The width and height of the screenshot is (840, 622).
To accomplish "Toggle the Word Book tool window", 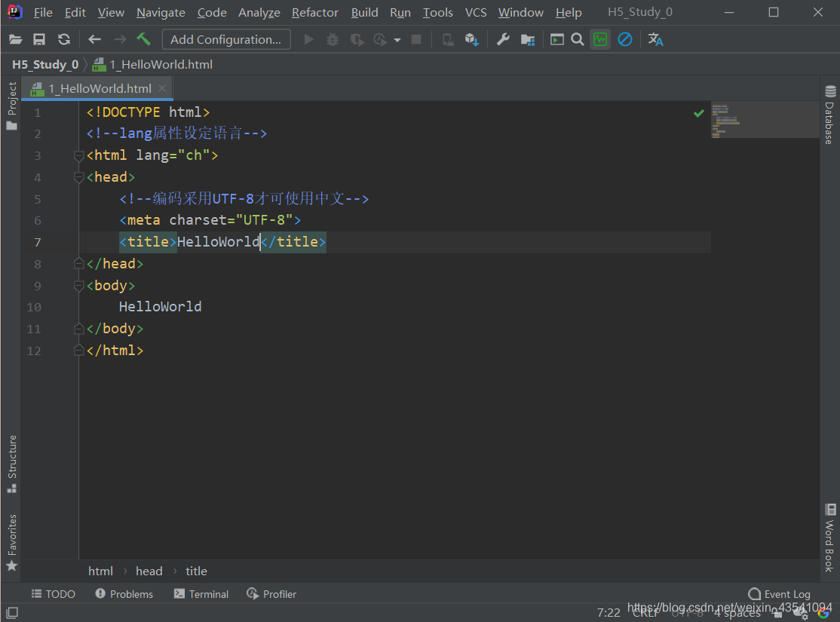I will (829, 538).
